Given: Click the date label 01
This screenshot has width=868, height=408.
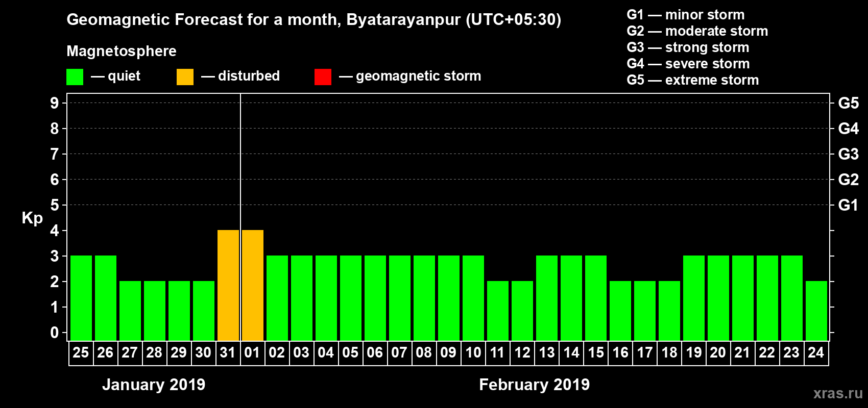Looking at the screenshot, I should (x=252, y=352).
